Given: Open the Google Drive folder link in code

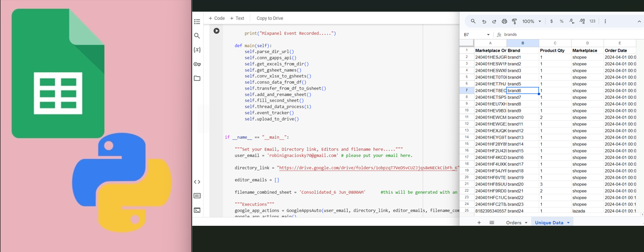Looking at the screenshot, I should [368, 168].
